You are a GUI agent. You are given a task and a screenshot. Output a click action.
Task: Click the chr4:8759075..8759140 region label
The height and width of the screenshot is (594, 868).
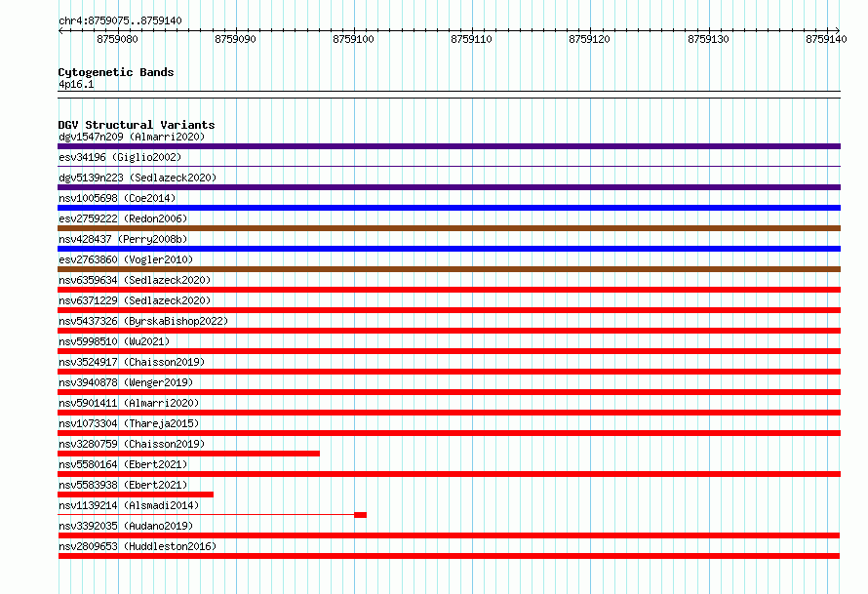coord(120,20)
